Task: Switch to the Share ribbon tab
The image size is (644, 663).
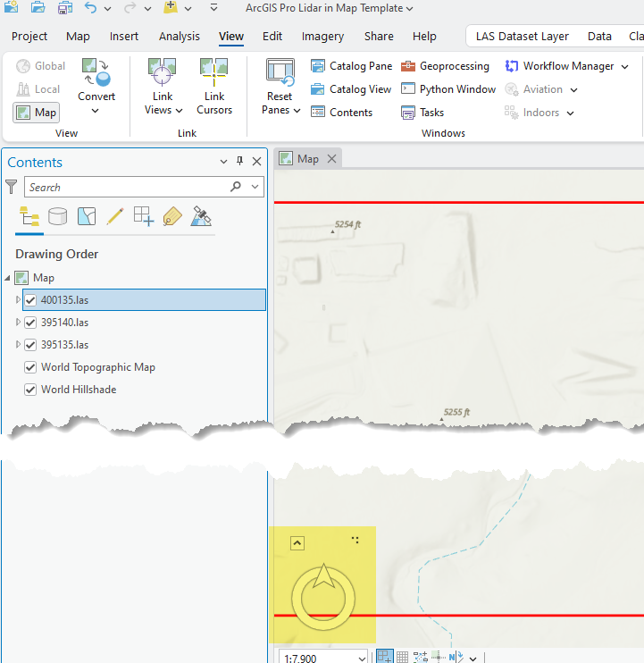Action: coord(379,37)
